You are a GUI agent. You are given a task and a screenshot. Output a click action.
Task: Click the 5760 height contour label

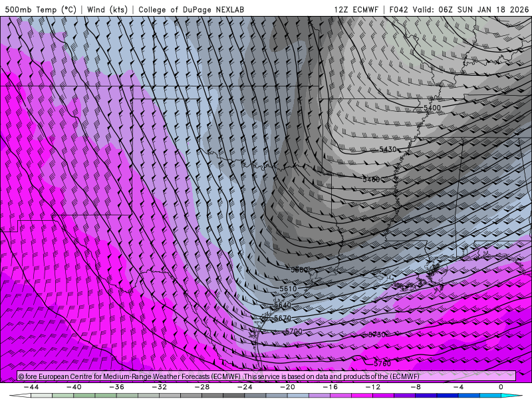tap(382, 363)
